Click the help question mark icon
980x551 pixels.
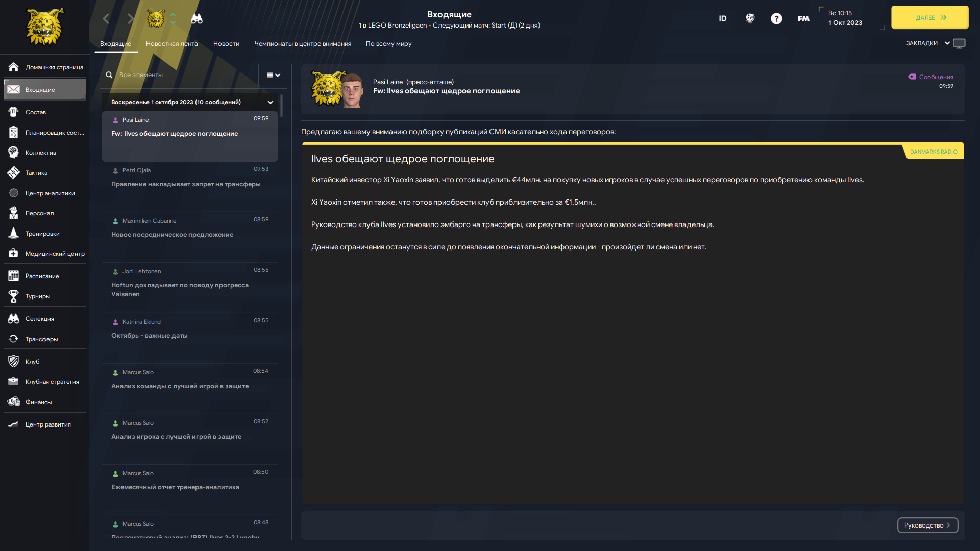(776, 19)
